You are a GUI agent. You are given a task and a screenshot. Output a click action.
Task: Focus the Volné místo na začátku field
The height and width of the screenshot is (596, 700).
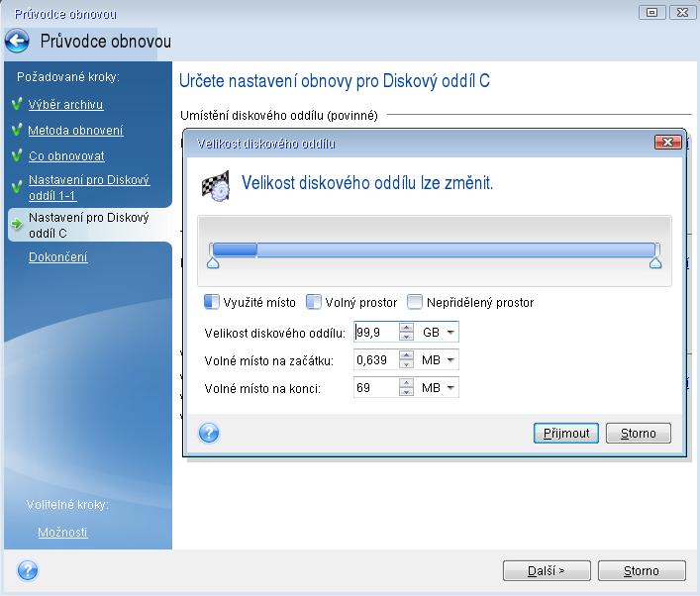point(376,359)
